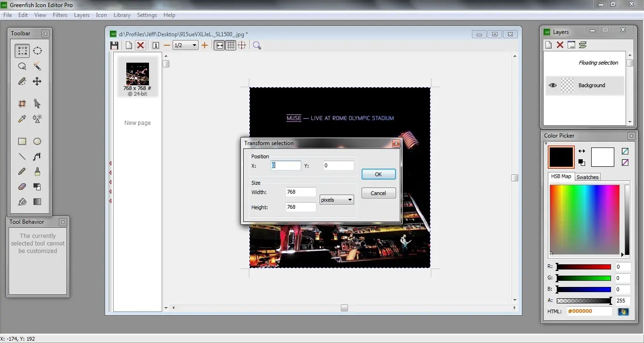The height and width of the screenshot is (343, 644).
Task: Hide the Background layer with eye icon
Action: click(553, 85)
